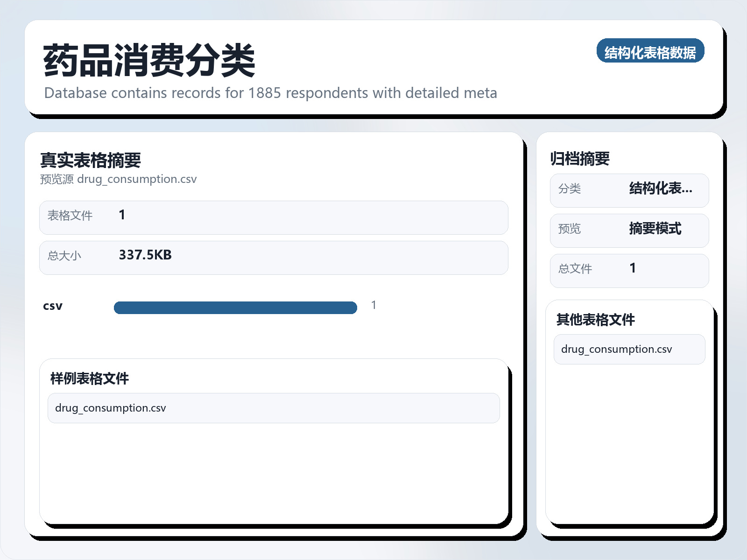The width and height of the screenshot is (747, 560).
Task: Click the count value beside the csv bar
Action: pos(373,305)
